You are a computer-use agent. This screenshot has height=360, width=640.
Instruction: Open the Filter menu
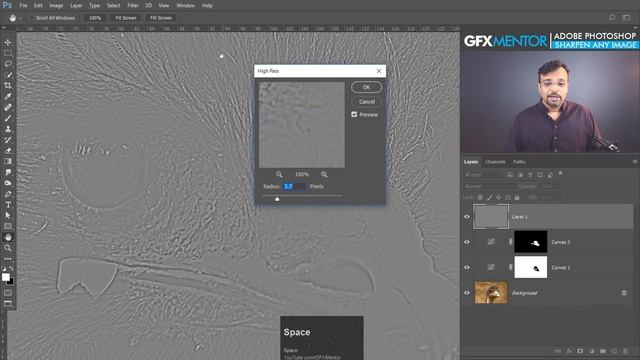[x=133, y=6]
